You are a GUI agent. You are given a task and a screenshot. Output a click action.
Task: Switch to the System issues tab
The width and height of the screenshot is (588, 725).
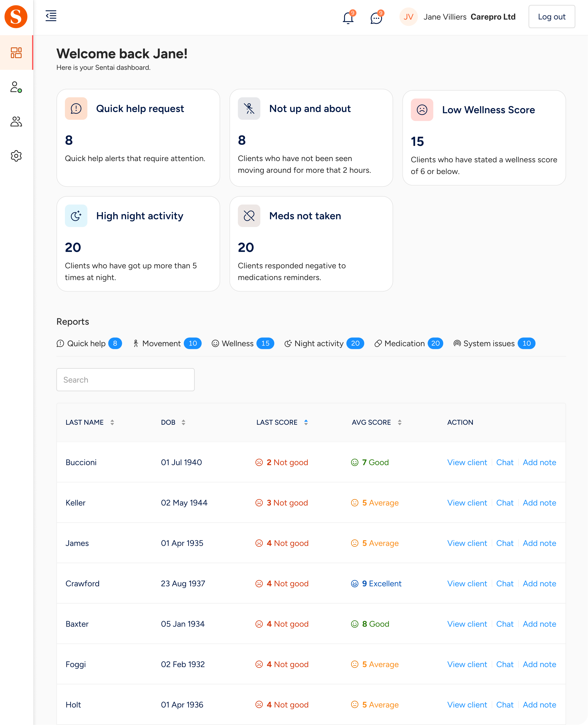tap(494, 343)
